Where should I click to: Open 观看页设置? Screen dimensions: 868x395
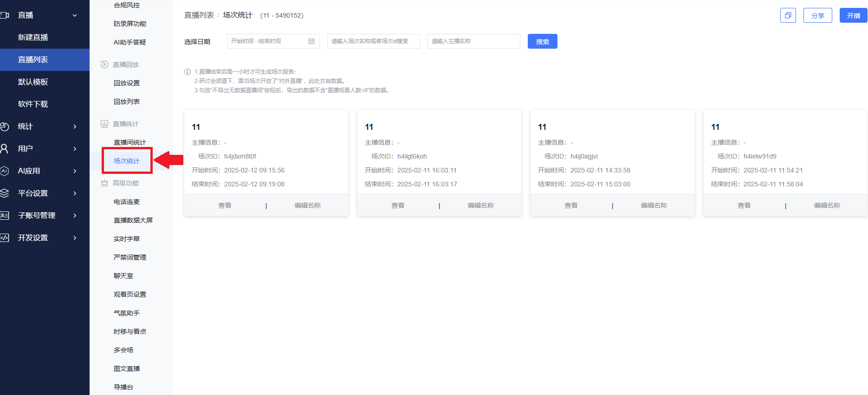[x=130, y=294]
